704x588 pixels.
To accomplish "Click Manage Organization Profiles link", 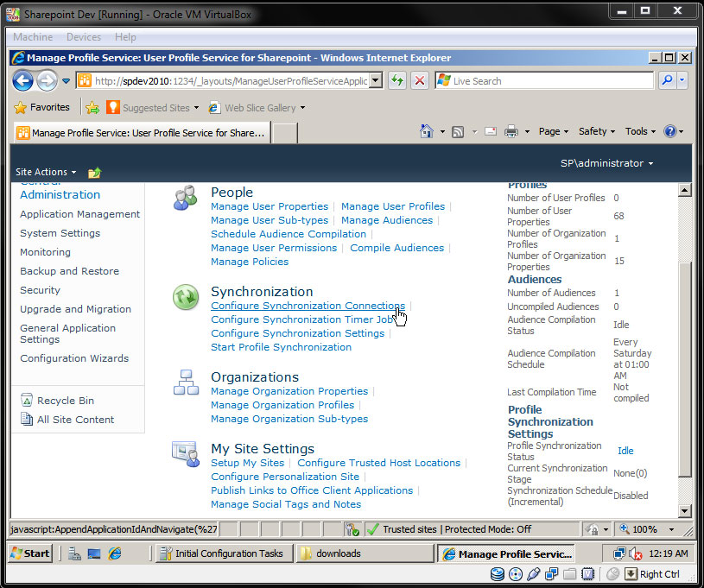I will coord(282,405).
